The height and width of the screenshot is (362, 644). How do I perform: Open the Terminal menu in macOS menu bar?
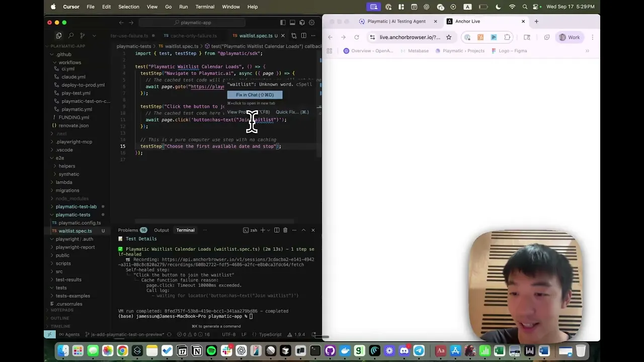pos(205,7)
